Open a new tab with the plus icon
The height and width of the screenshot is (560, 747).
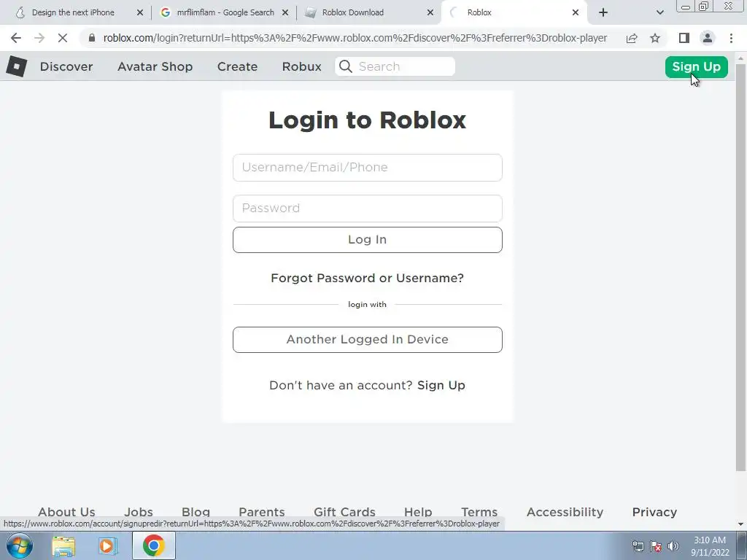pos(603,13)
